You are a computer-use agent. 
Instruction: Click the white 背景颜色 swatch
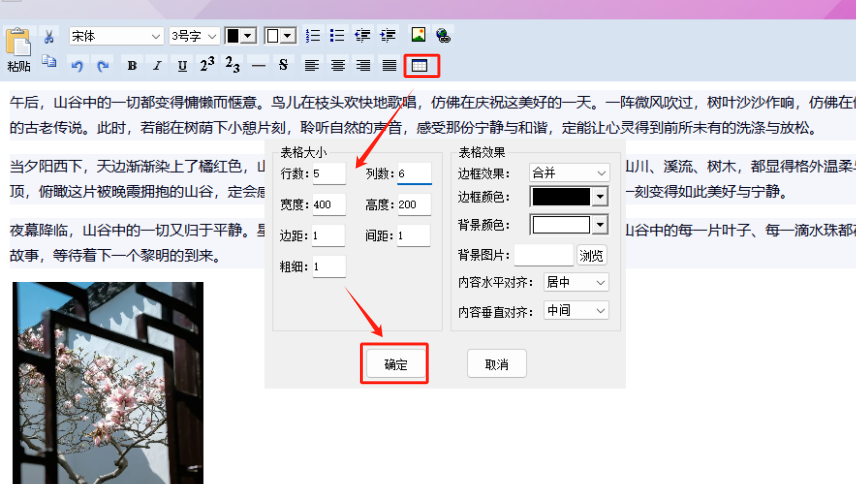pyautogui.click(x=561, y=225)
